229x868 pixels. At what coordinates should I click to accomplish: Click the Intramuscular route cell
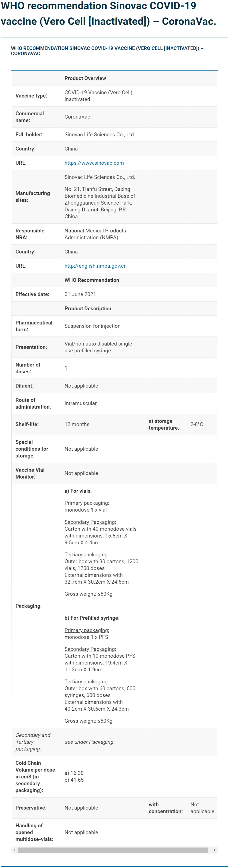pyautogui.click(x=103, y=403)
